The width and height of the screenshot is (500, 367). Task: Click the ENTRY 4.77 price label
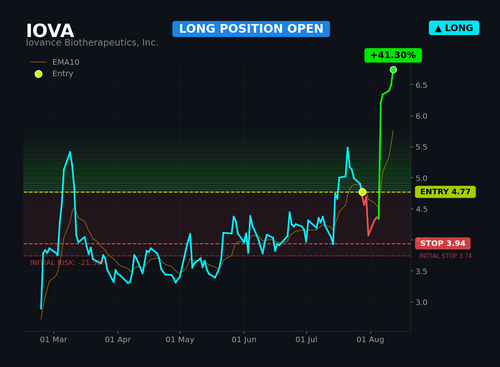click(x=445, y=192)
